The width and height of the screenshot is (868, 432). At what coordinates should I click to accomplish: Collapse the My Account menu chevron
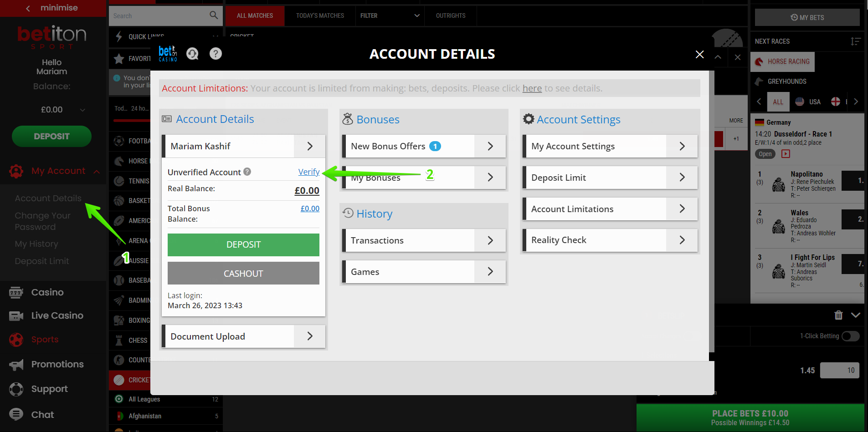click(x=97, y=172)
